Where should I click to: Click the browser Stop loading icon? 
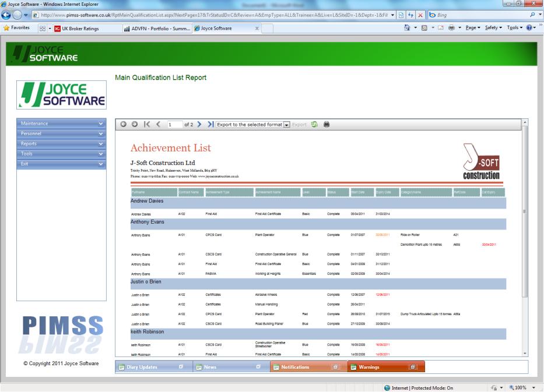(x=420, y=15)
